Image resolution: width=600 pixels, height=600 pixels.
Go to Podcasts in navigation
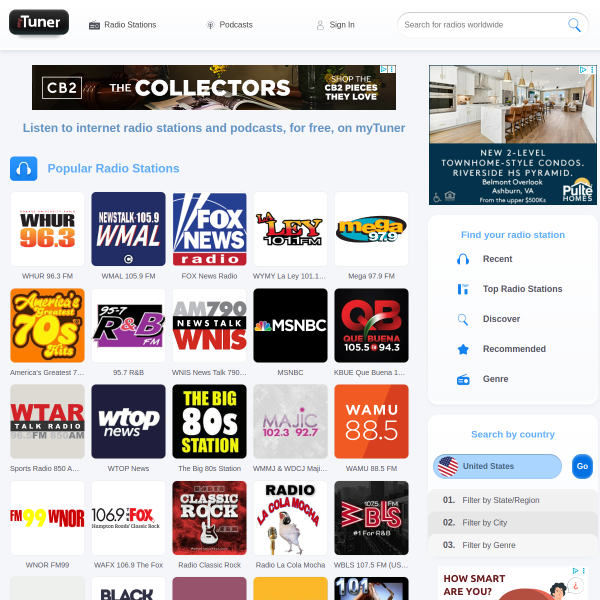coord(230,25)
